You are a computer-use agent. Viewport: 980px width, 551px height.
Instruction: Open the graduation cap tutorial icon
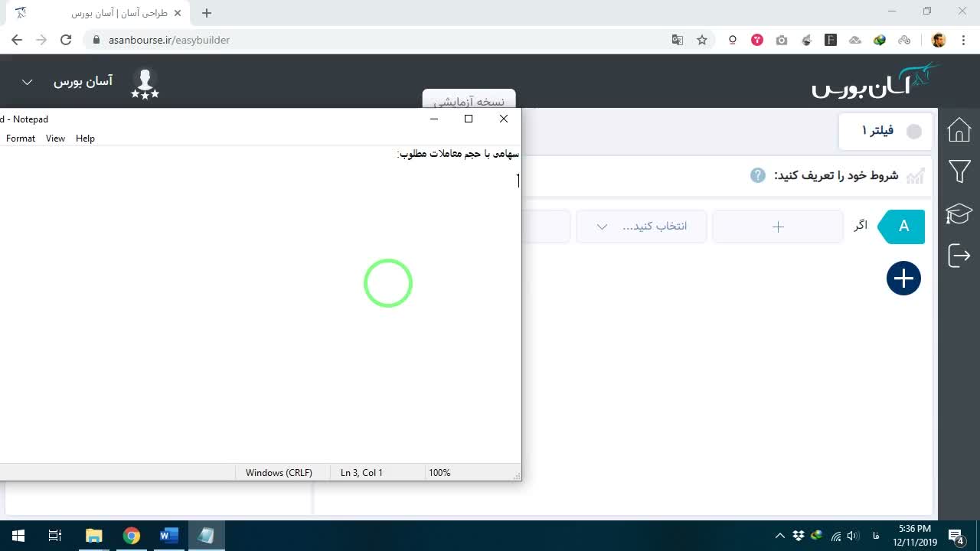click(959, 214)
